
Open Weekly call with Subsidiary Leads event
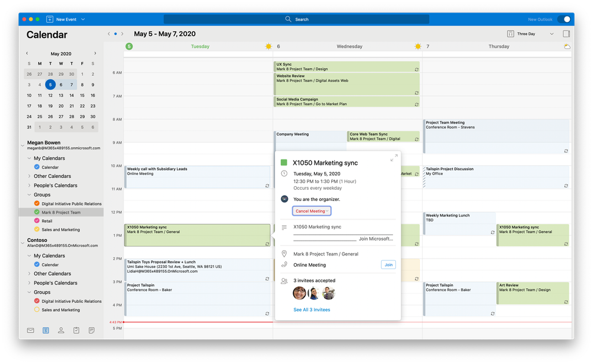[x=198, y=177]
